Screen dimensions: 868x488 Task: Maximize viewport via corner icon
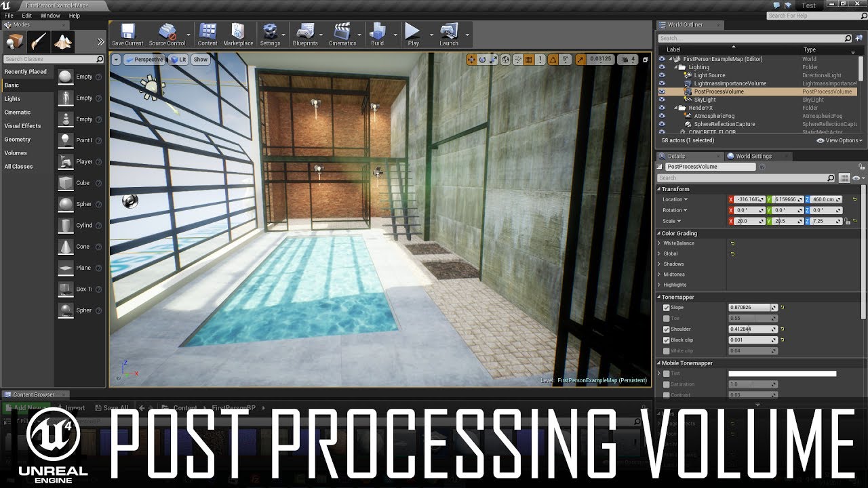click(646, 60)
